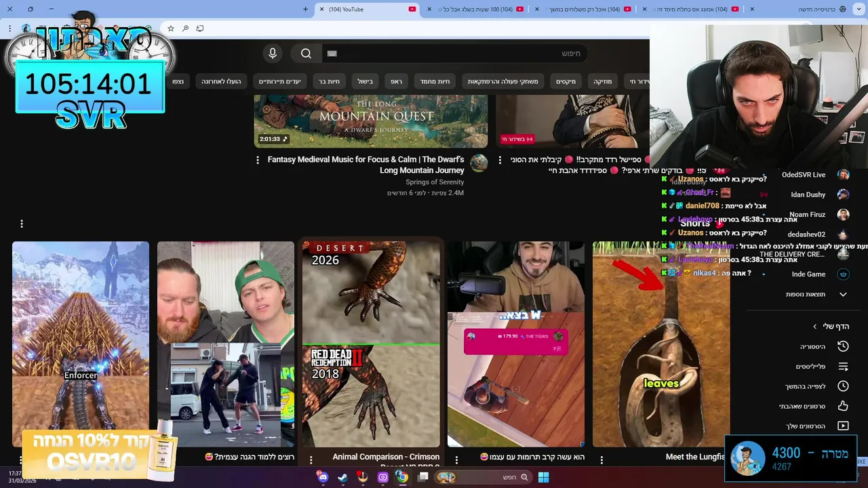Open Steam from the Windows taskbar
The image size is (868, 488).
pos(343,477)
